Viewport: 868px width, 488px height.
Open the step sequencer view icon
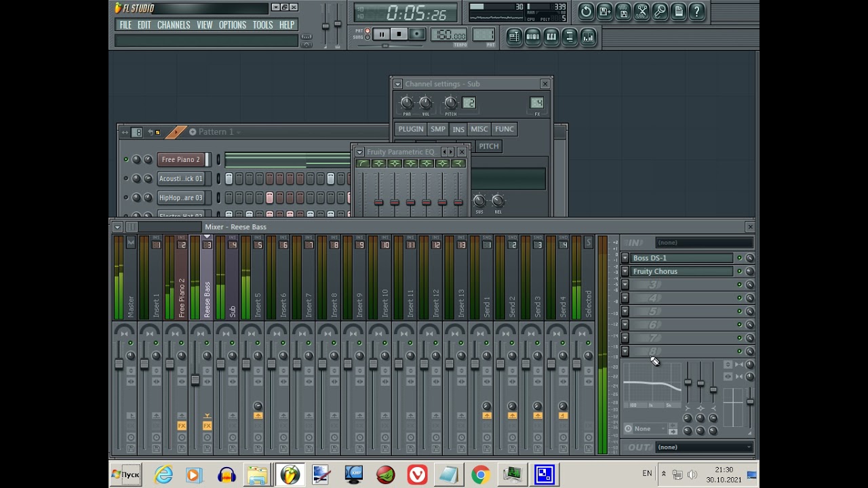click(532, 37)
